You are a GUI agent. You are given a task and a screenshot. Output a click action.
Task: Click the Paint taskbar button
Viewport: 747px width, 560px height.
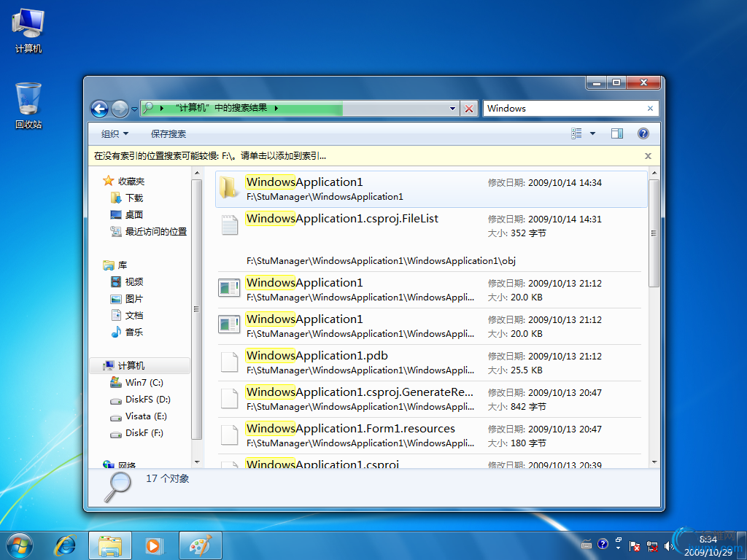tap(200, 545)
